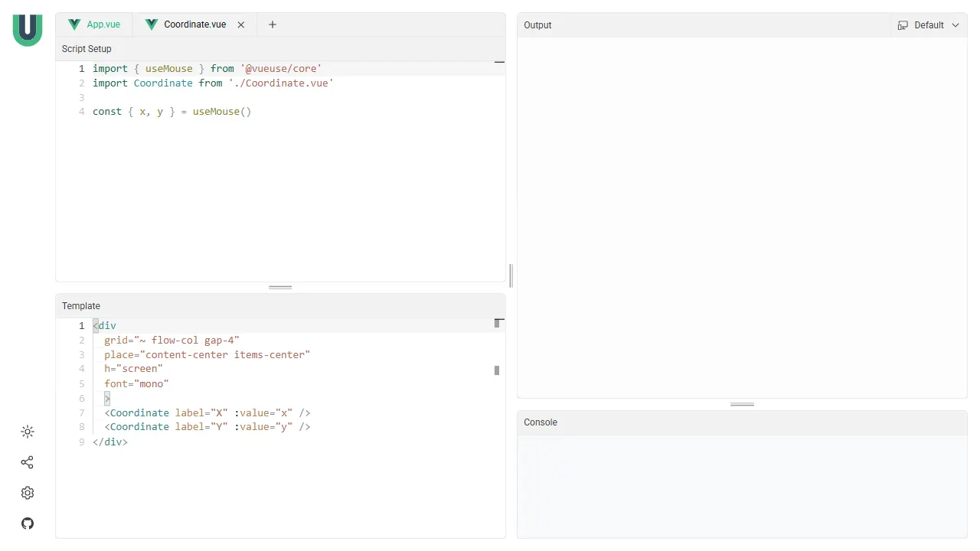Screen dimensions: 980x551
Task: Close the Coordinate.vue tab
Action: point(241,24)
